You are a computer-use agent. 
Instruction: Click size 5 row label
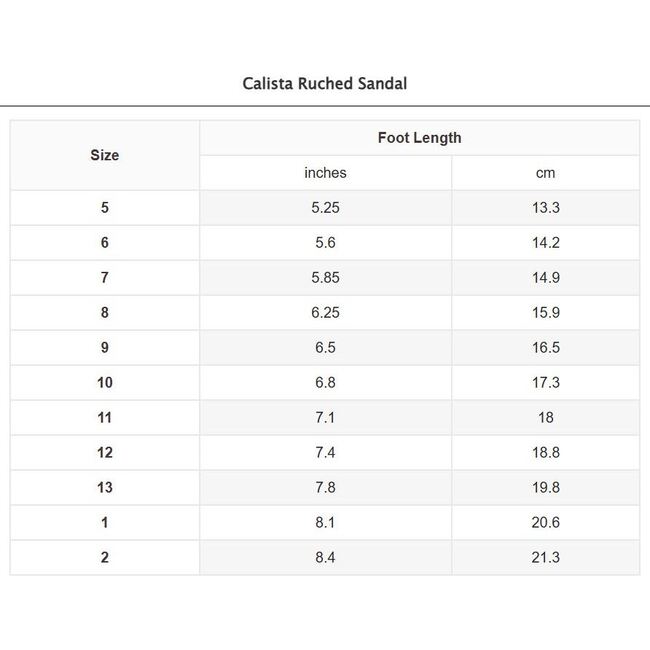click(105, 207)
